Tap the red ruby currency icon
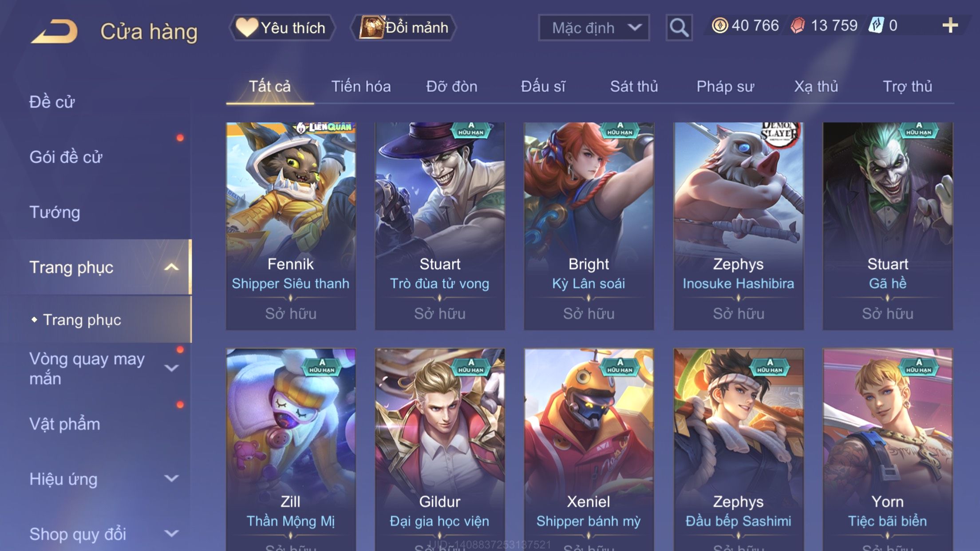Screen dimensions: 980x551 pyautogui.click(x=798, y=25)
